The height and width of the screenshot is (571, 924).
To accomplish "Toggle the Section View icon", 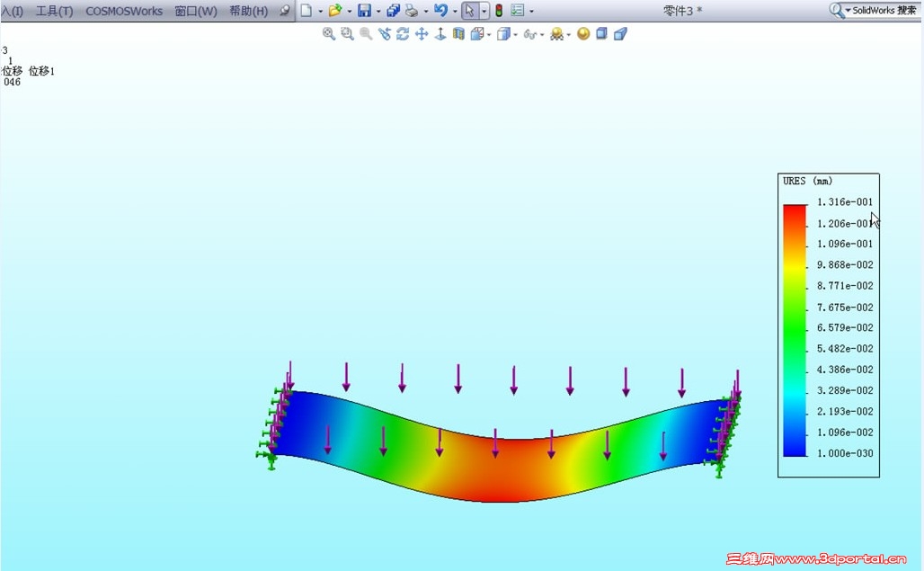I will click(x=458, y=33).
